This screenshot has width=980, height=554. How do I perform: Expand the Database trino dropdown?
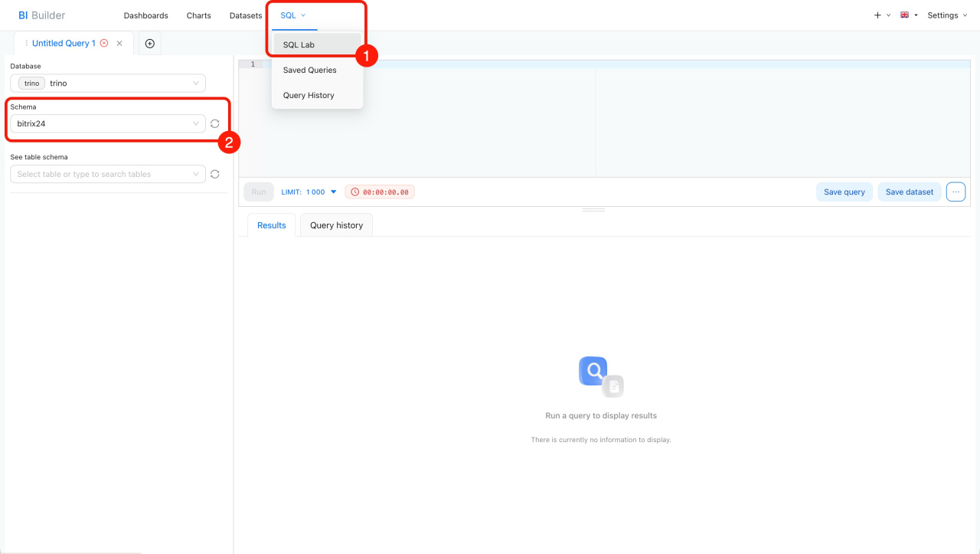tap(108, 83)
